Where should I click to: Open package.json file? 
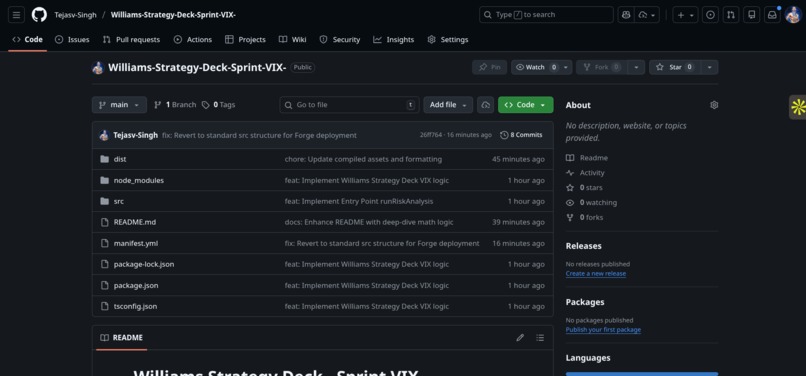click(136, 285)
